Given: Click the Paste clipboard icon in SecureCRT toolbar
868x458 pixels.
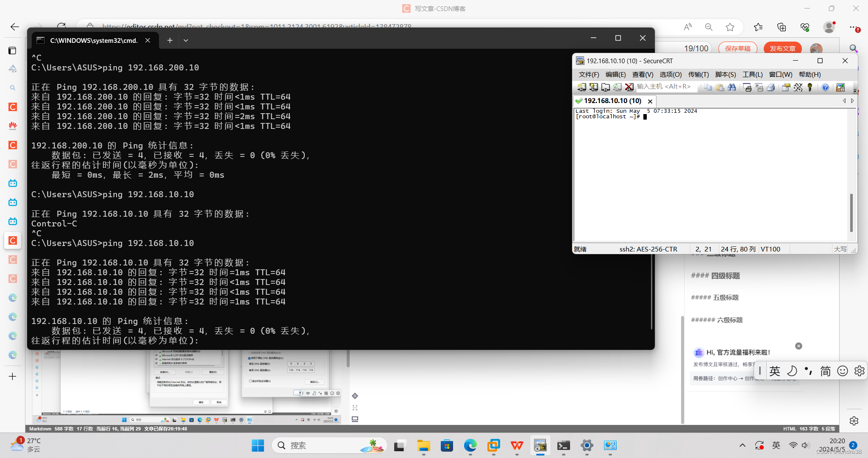Looking at the screenshot, I should [720, 87].
